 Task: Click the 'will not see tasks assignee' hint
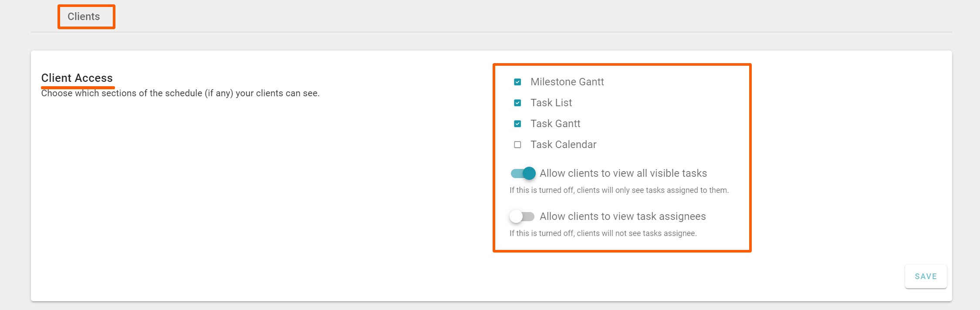(x=603, y=233)
